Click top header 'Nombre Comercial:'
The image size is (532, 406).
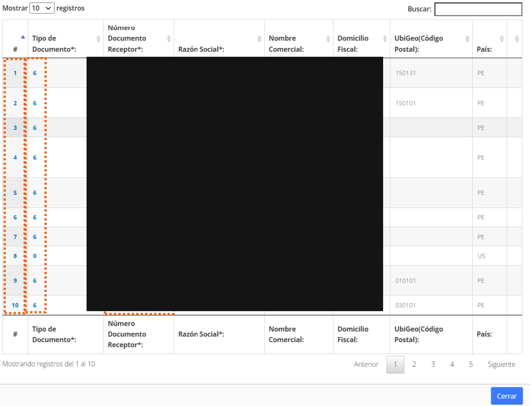(286, 44)
